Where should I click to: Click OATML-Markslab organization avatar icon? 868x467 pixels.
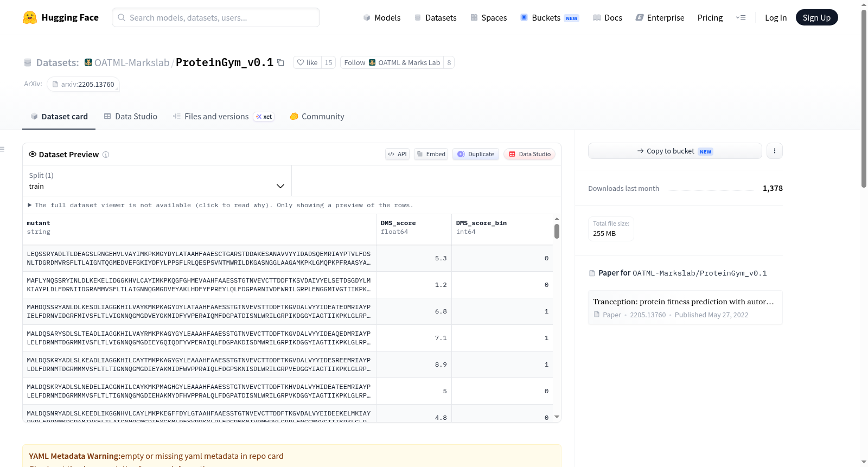(x=88, y=62)
